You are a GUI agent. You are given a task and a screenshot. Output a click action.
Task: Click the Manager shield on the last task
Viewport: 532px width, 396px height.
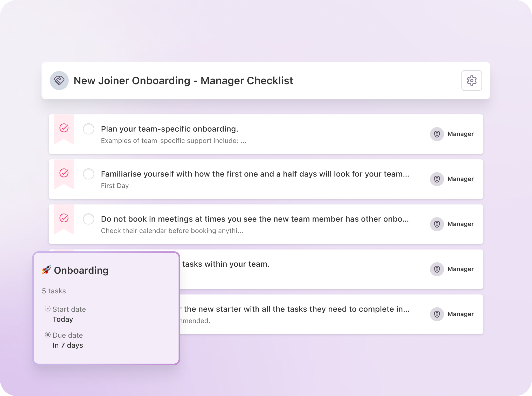click(437, 314)
